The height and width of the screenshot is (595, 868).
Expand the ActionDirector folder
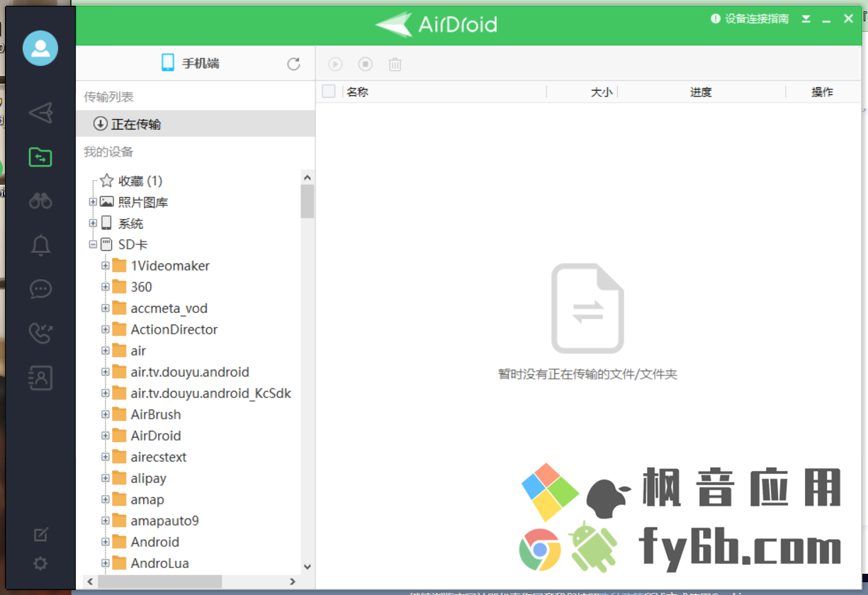pos(106,330)
